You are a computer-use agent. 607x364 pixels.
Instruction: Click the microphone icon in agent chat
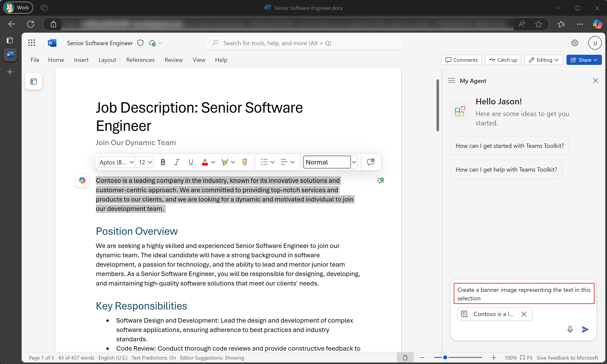click(570, 329)
